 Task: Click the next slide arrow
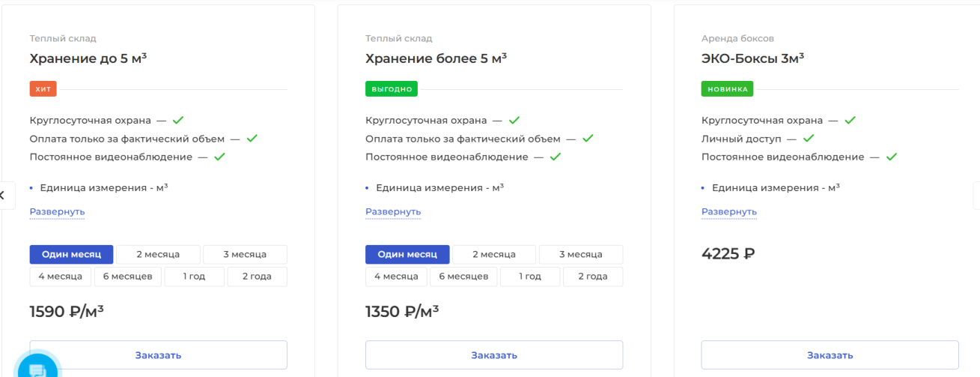pos(976,196)
